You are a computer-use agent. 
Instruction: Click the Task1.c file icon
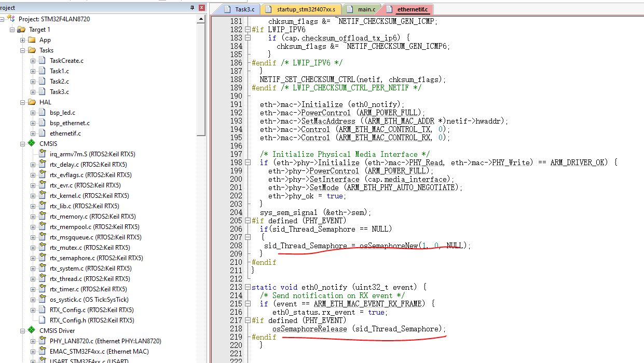(43, 71)
